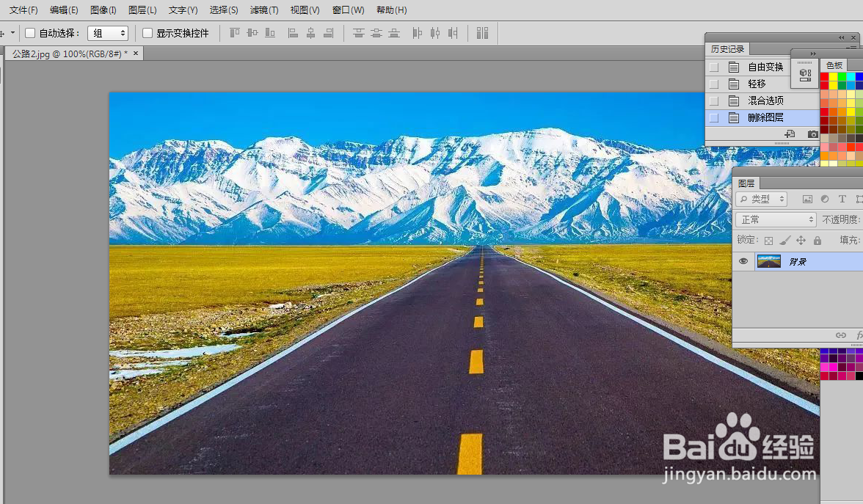
Task: Click the 背景 layer thumbnail
Action: (769, 261)
